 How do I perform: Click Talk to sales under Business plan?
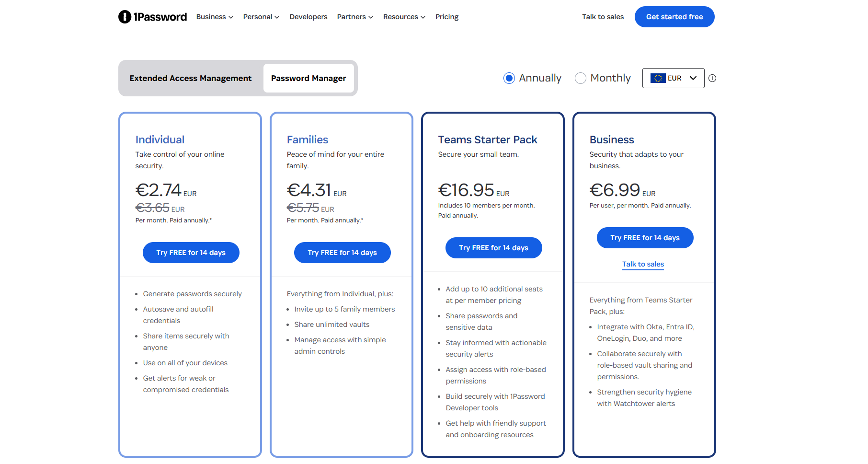643,264
